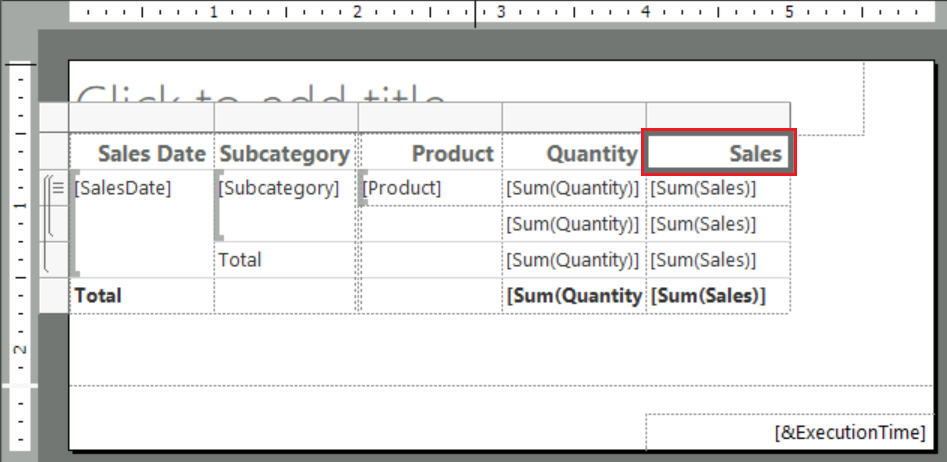The width and height of the screenshot is (947, 462).
Task: Select the Sales column header cell
Action: [x=718, y=154]
